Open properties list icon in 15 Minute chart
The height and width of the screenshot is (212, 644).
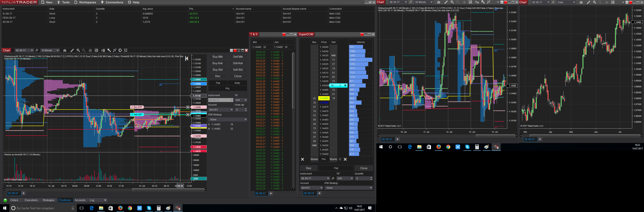coord(126,50)
